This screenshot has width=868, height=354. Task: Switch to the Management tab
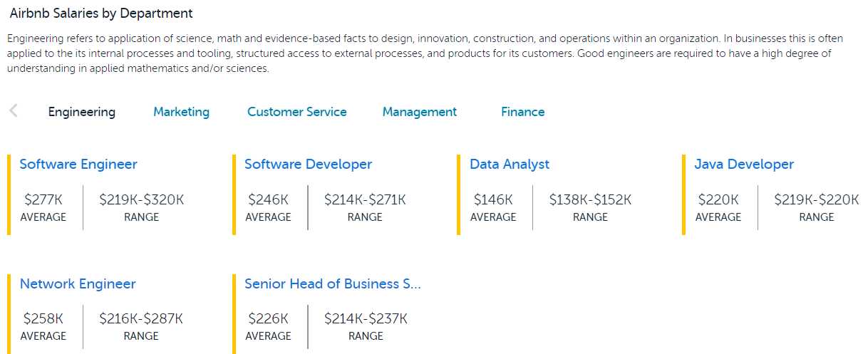pos(420,112)
